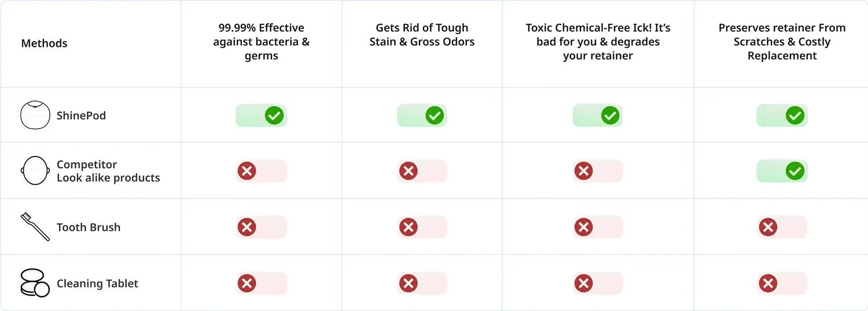The height and width of the screenshot is (311, 868).
Task: Select 'Preserves retainer From Scratches' header
Action: [x=782, y=42]
